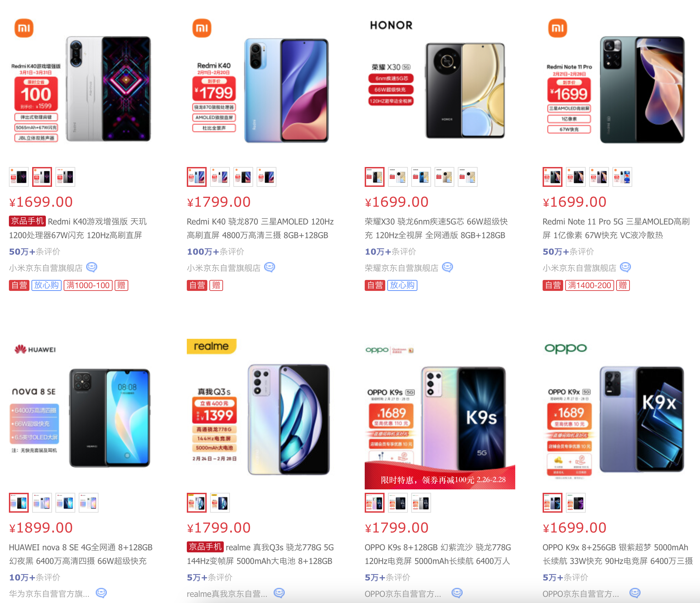View 100万+ reviews for Redmi K40
The image size is (700, 603).
pos(216,252)
